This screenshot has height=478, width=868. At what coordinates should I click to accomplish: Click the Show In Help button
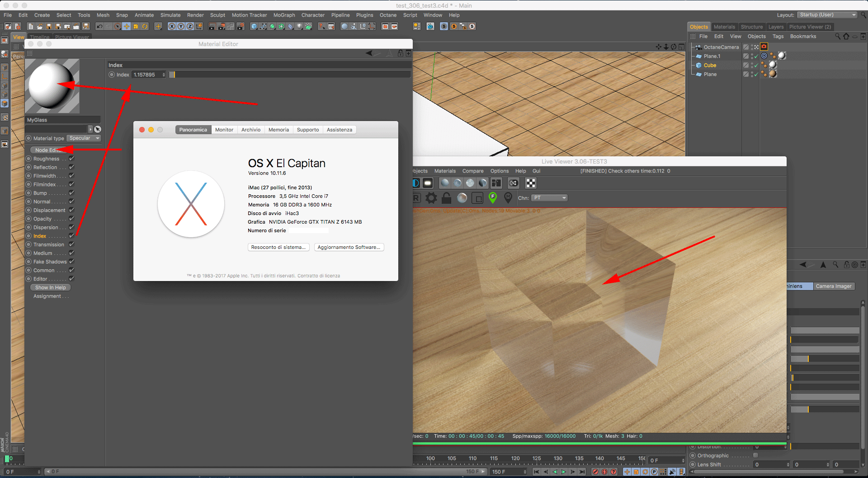tap(51, 287)
